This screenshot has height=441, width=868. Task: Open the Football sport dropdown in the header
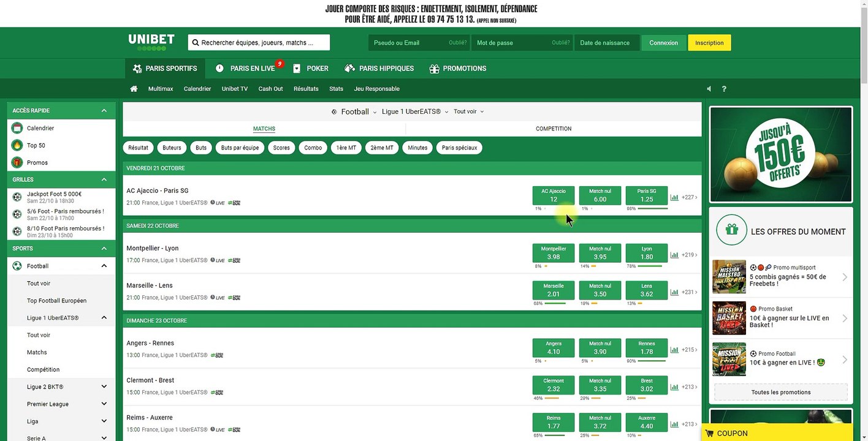354,111
